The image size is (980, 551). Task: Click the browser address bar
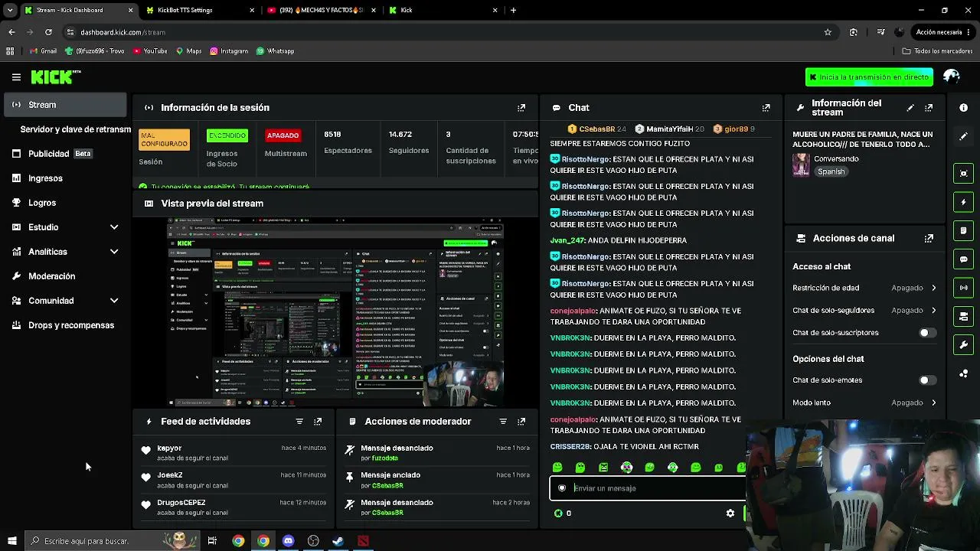tap(444, 32)
